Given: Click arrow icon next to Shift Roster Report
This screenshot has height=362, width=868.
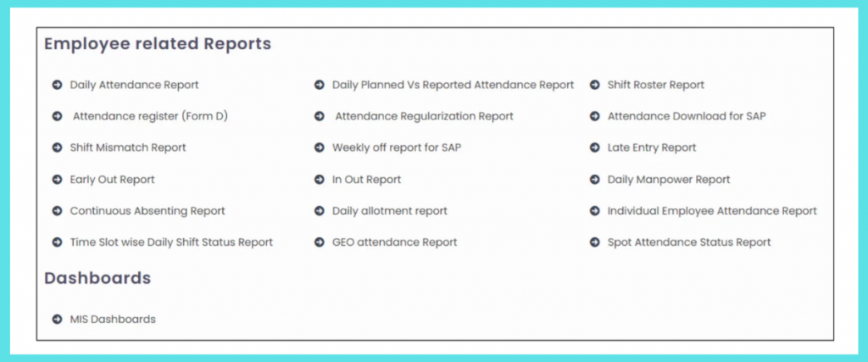Looking at the screenshot, I should tap(595, 85).
